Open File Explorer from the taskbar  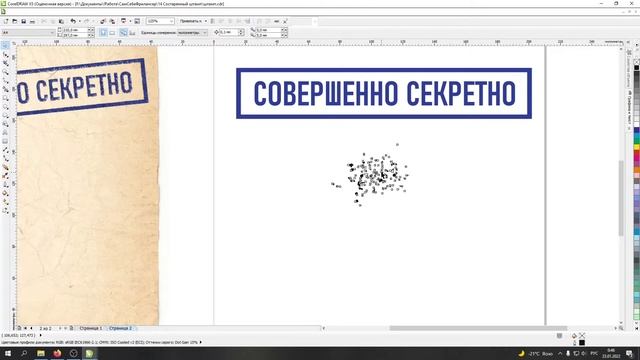click(41, 353)
